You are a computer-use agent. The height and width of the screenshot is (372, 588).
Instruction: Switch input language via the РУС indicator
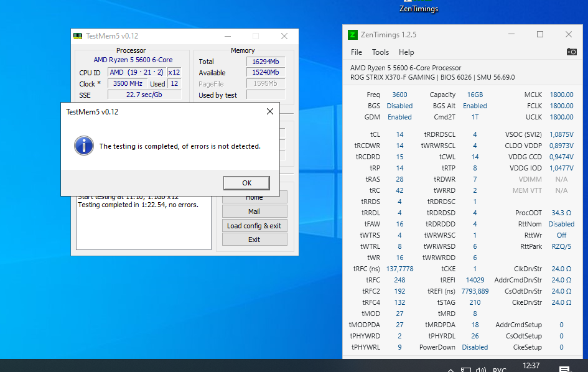point(500,369)
